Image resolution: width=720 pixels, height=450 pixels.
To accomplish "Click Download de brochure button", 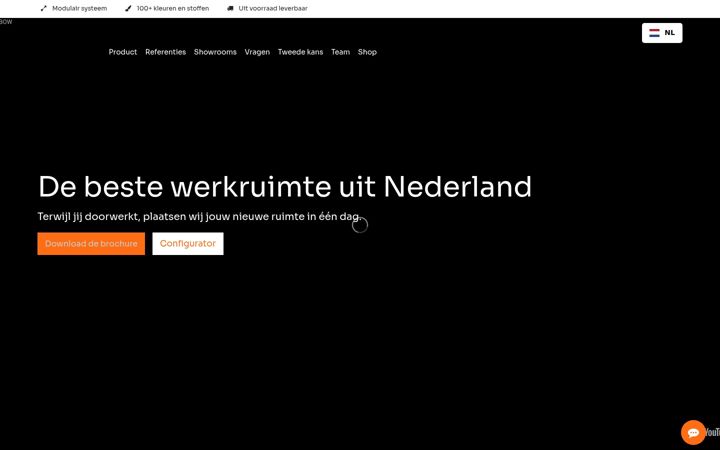I will pyautogui.click(x=91, y=243).
